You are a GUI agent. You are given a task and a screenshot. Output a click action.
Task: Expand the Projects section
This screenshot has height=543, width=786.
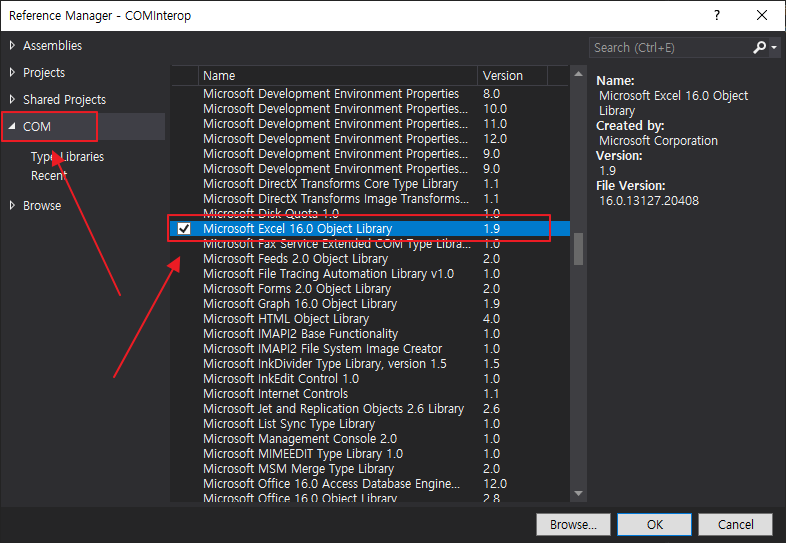pyautogui.click(x=12, y=73)
